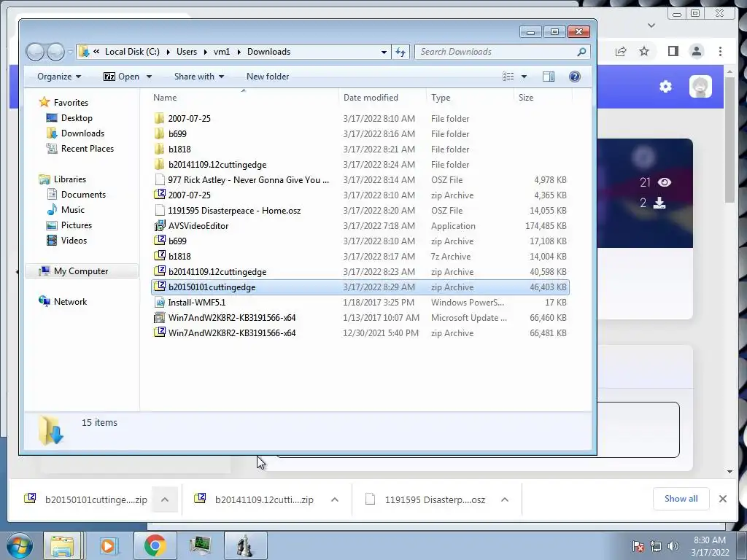Open the Windows Start button
The height and width of the screenshot is (560, 747).
[18, 545]
